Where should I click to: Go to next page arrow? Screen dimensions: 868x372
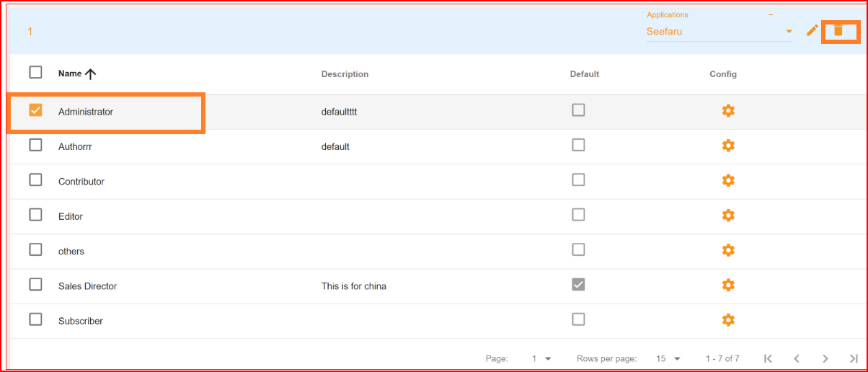(825, 358)
